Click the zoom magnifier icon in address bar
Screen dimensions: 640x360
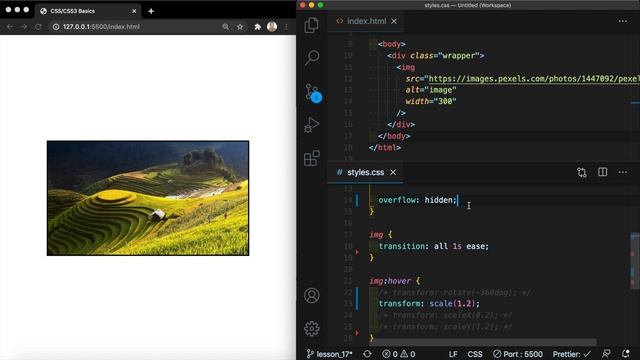[225, 27]
